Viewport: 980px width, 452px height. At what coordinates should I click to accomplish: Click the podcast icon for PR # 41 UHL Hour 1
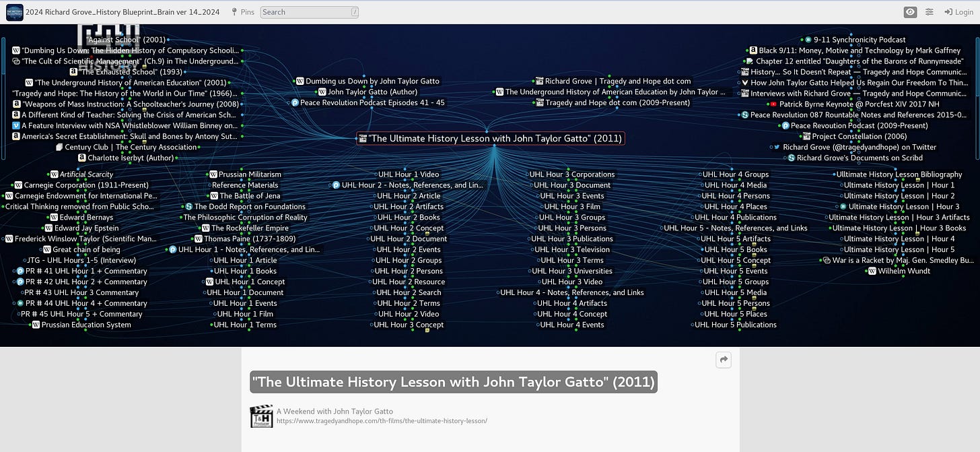[x=20, y=271]
